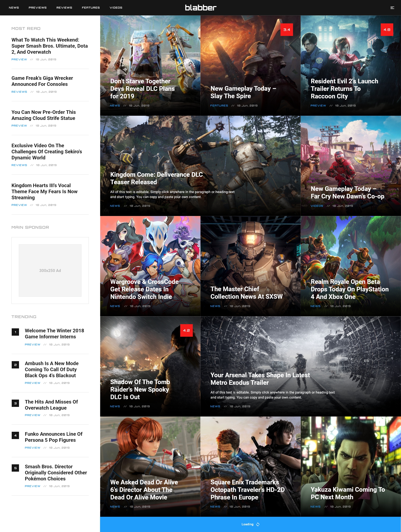Open 'Latest Metro Exodus Trailer' headline

click(260, 379)
